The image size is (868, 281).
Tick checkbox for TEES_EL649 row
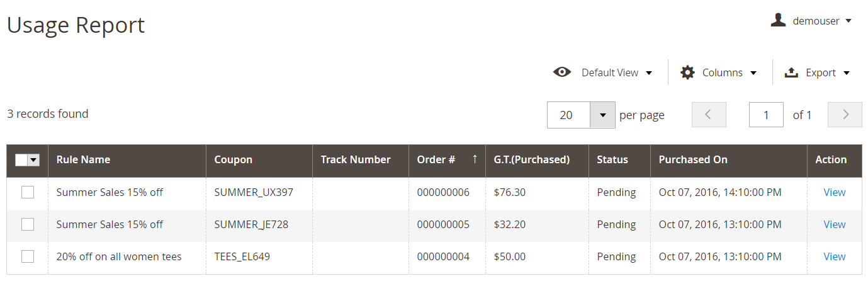tap(28, 256)
